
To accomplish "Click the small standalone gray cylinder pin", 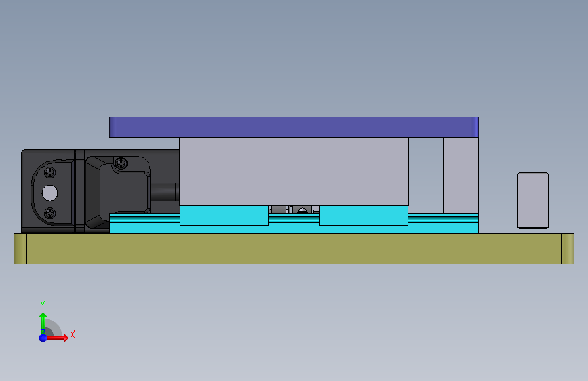I will pos(533,200).
